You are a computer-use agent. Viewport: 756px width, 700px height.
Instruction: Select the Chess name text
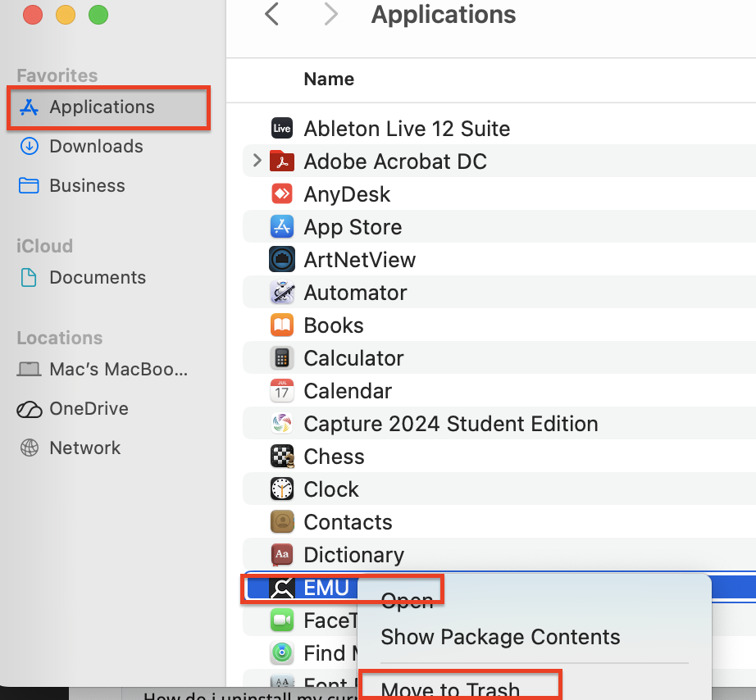(334, 457)
